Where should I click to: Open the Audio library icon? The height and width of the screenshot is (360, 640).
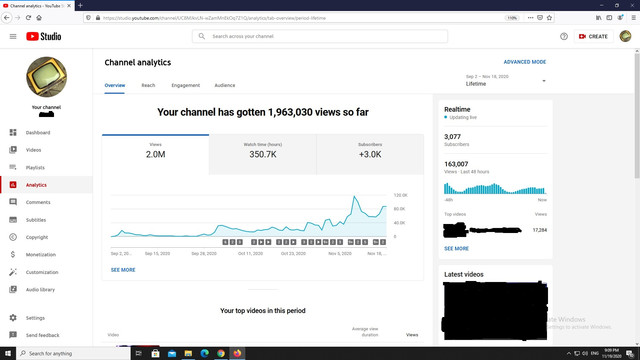click(x=13, y=289)
